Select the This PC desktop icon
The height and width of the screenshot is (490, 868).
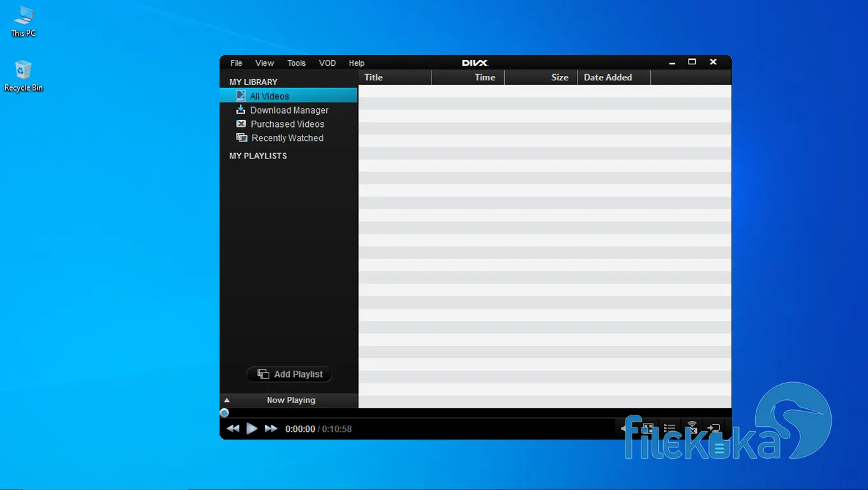tap(24, 22)
